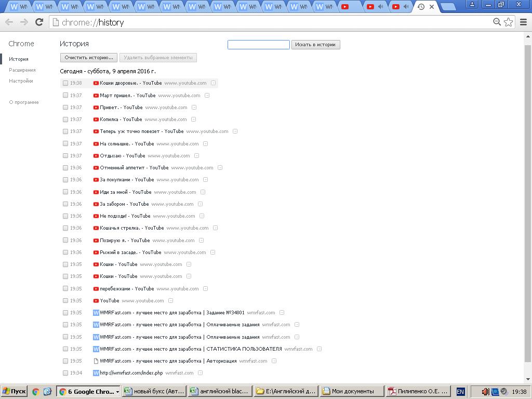Open английский blac... Excel taskbar item
Viewport: 532px width, 399px height.
(220, 392)
